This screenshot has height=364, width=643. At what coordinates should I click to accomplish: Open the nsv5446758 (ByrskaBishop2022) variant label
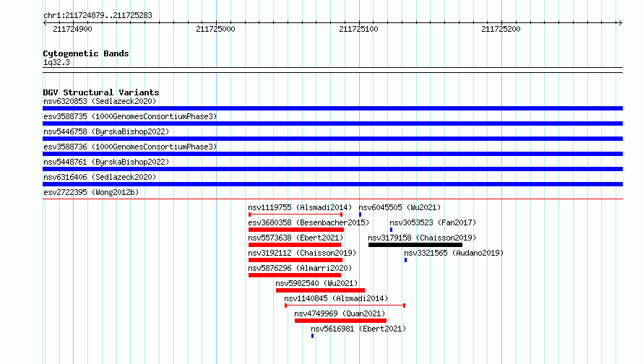(106, 131)
